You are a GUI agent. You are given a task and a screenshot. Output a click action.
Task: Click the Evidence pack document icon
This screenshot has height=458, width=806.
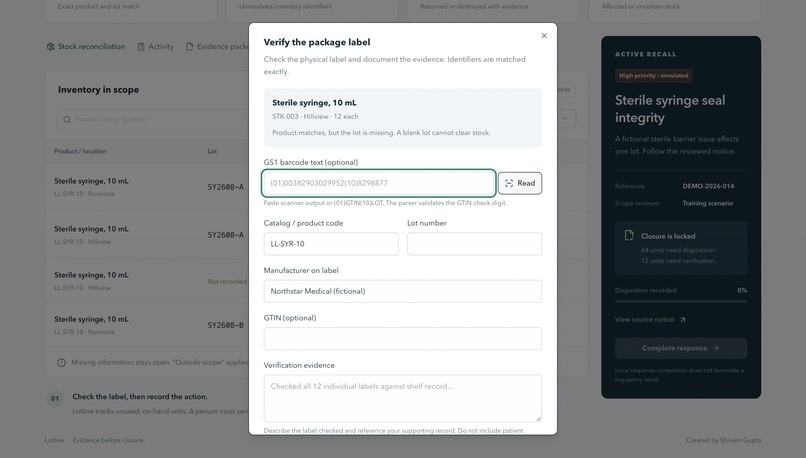190,47
